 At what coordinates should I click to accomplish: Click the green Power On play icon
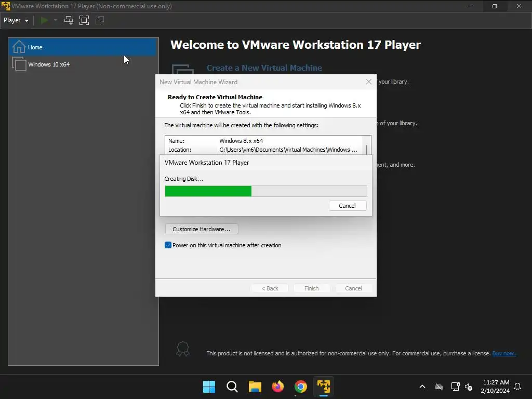(44, 20)
